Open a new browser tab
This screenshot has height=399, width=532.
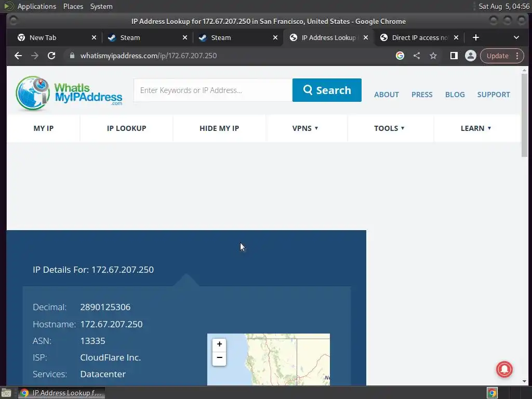[x=476, y=37]
